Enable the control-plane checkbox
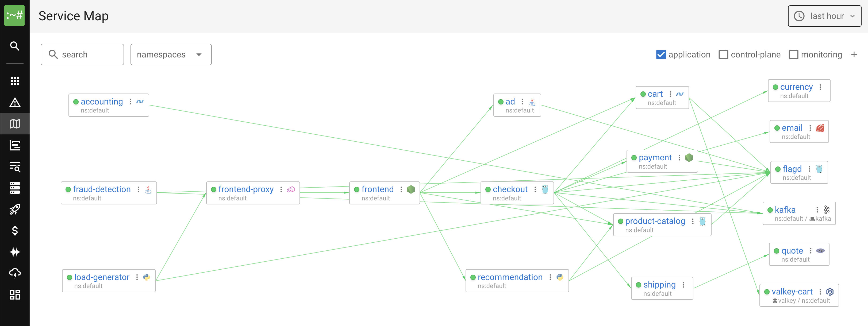 [x=723, y=54]
